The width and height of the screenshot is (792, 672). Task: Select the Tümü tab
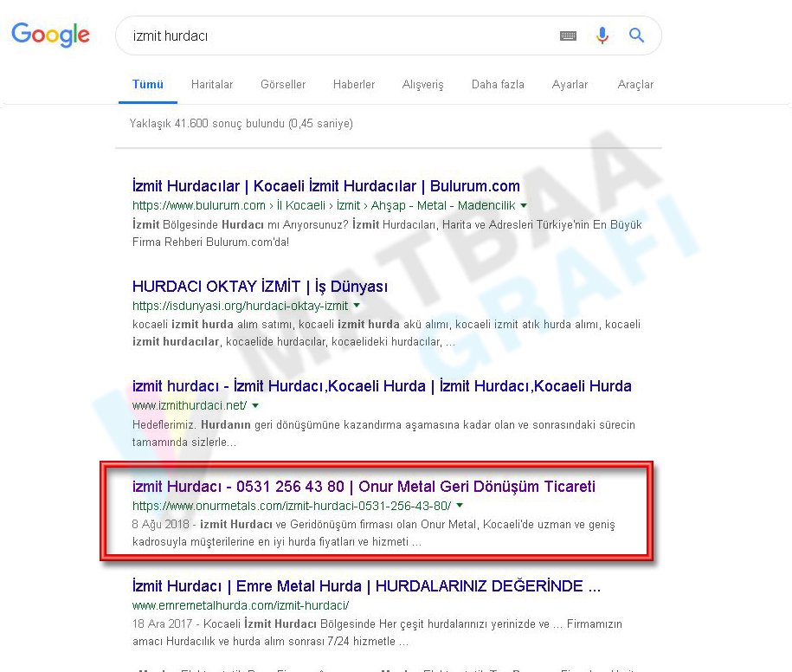pos(148,84)
